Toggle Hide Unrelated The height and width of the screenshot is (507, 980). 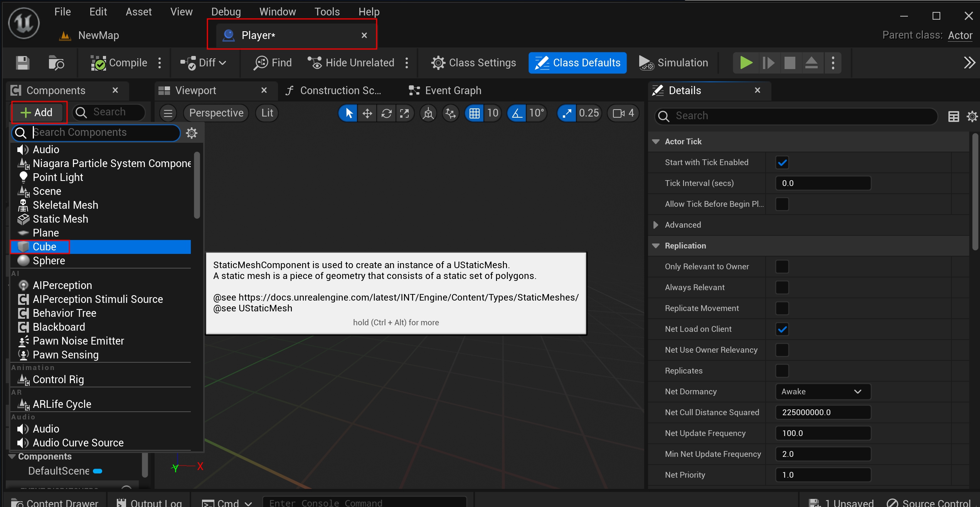coord(351,63)
